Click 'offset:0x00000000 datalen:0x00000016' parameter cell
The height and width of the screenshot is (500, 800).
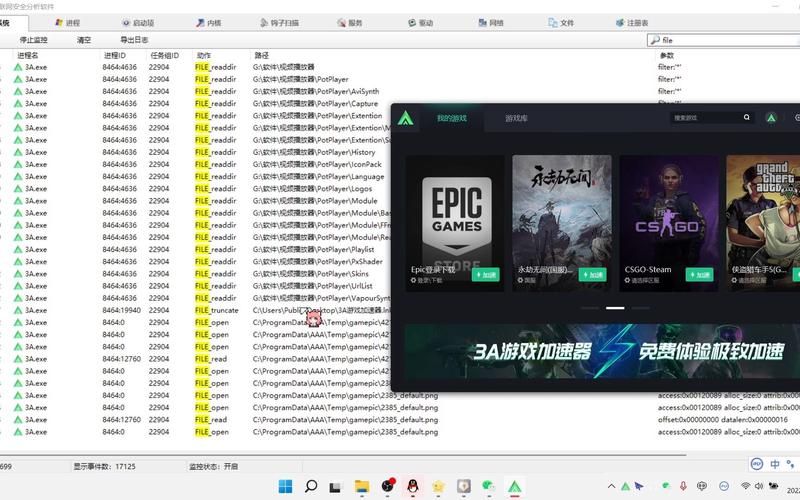tap(722, 419)
